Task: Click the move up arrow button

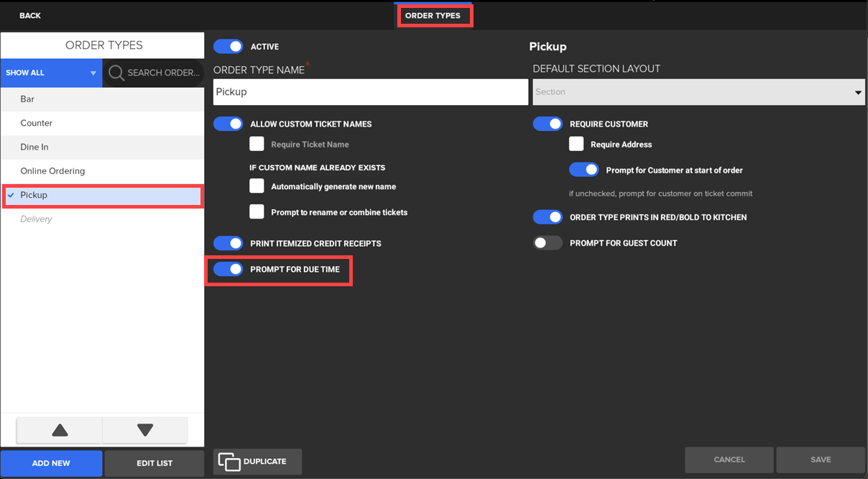Action: pyautogui.click(x=60, y=430)
